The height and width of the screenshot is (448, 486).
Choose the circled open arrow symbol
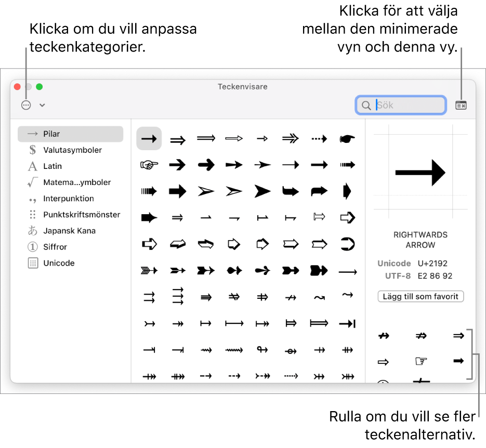pyautogui.click(x=347, y=244)
